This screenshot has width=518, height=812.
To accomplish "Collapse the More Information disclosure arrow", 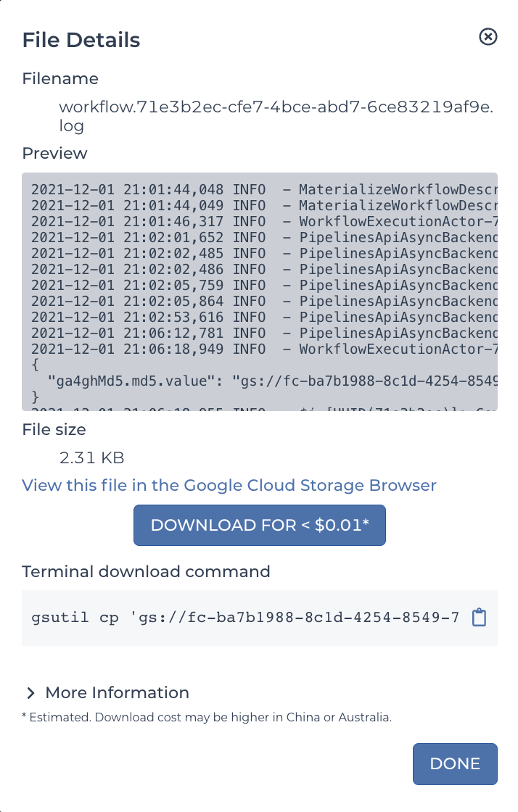I will click(x=30, y=692).
